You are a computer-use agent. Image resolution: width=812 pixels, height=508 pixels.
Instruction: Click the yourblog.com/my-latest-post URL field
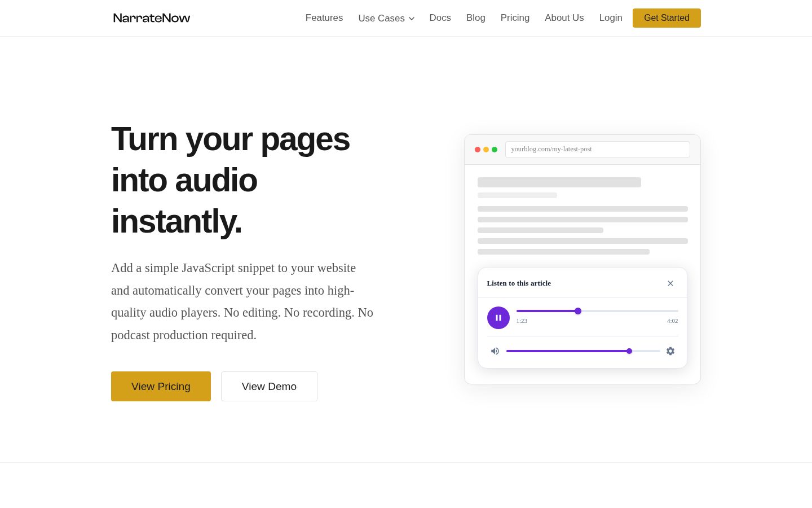pyautogui.click(x=598, y=150)
